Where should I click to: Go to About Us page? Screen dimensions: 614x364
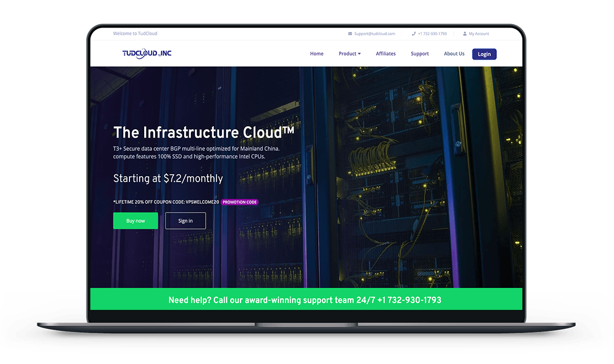454,54
